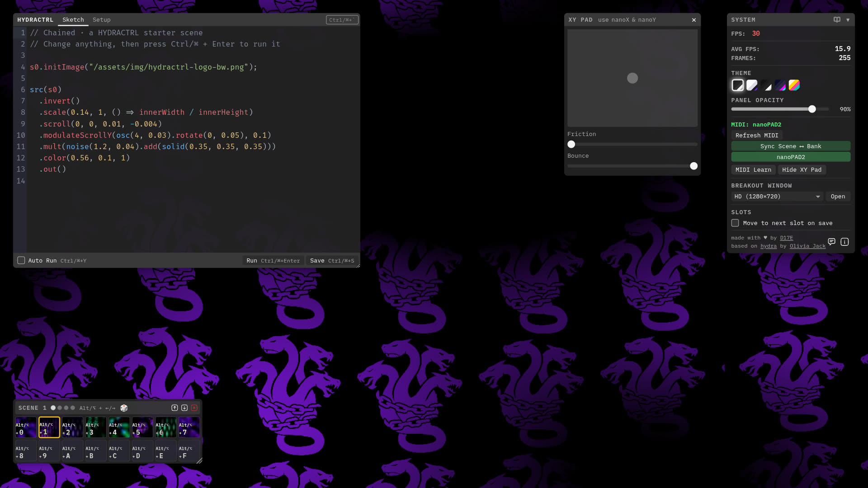Screen dimensions: 868x488
Task: Click the Ctrl/⌘+` shortcut badge in editor header
Action: [342, 20]
